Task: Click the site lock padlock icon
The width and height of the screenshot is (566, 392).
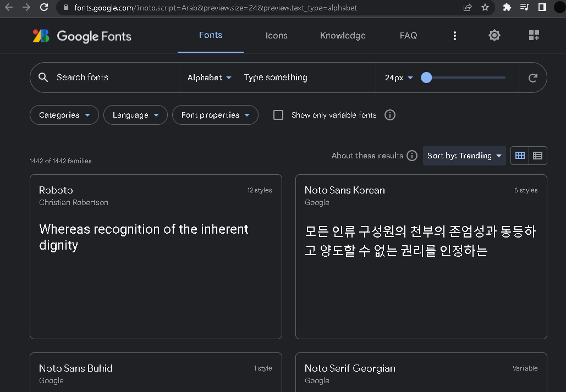Action: (x=65, y=7)
